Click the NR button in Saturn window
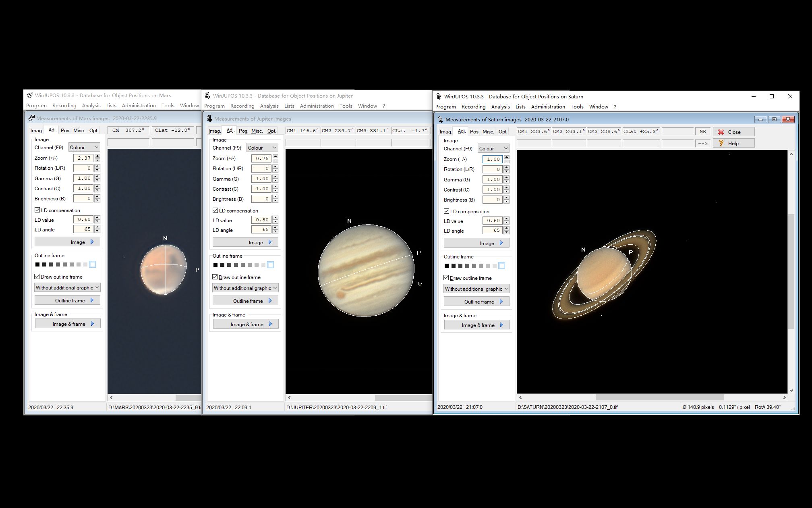 702,131
